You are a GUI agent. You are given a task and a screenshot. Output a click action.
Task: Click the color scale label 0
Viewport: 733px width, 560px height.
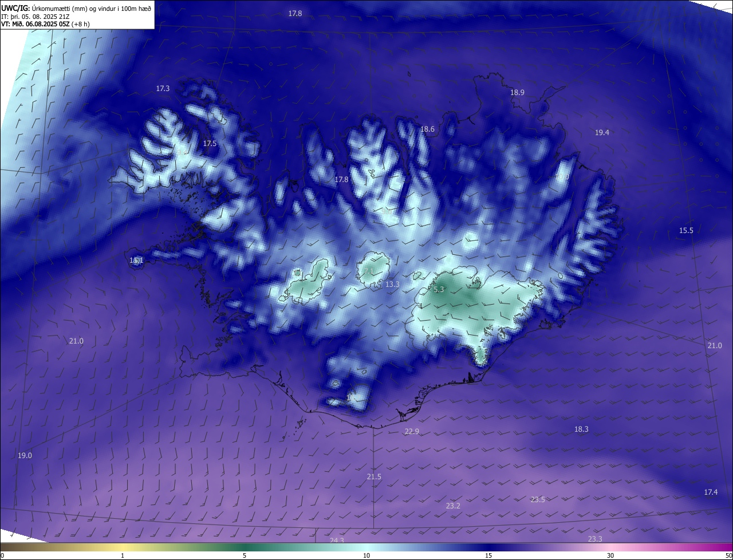pos(2,555)
